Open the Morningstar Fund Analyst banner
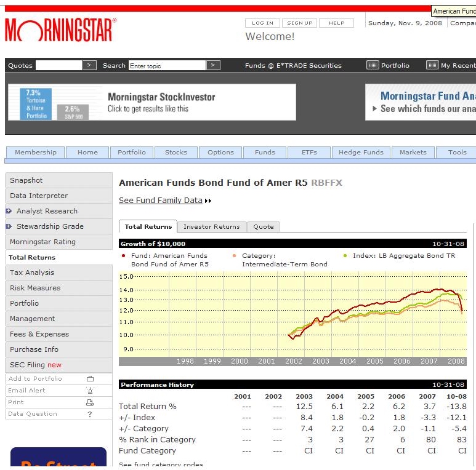 click(x=421, y=102)
